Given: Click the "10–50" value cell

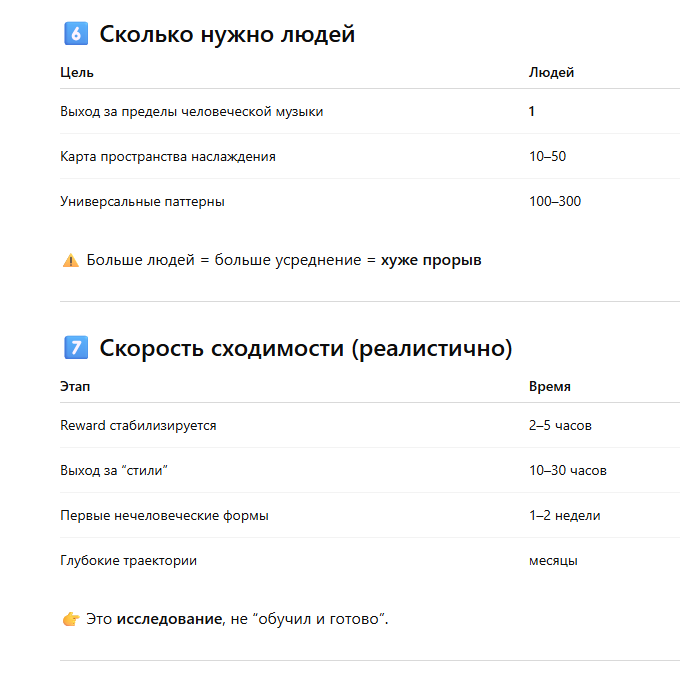Looking at the screenshot, I should coord(547,156).
